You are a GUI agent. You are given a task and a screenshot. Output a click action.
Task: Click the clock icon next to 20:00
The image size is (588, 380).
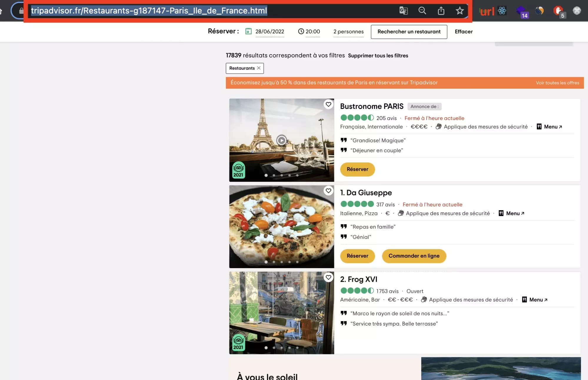301,31
